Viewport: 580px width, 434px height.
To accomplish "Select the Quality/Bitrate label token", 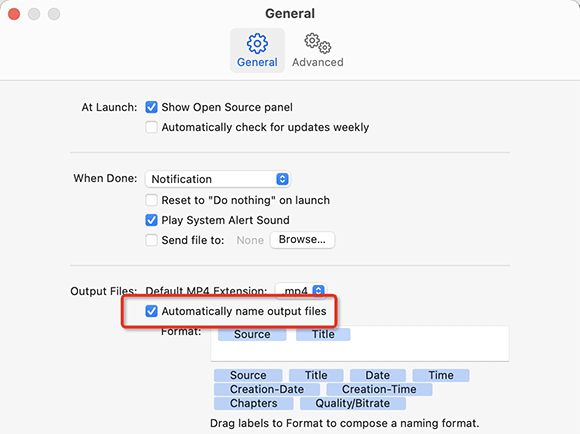I will pyautogui.click(x=353, y=403).
